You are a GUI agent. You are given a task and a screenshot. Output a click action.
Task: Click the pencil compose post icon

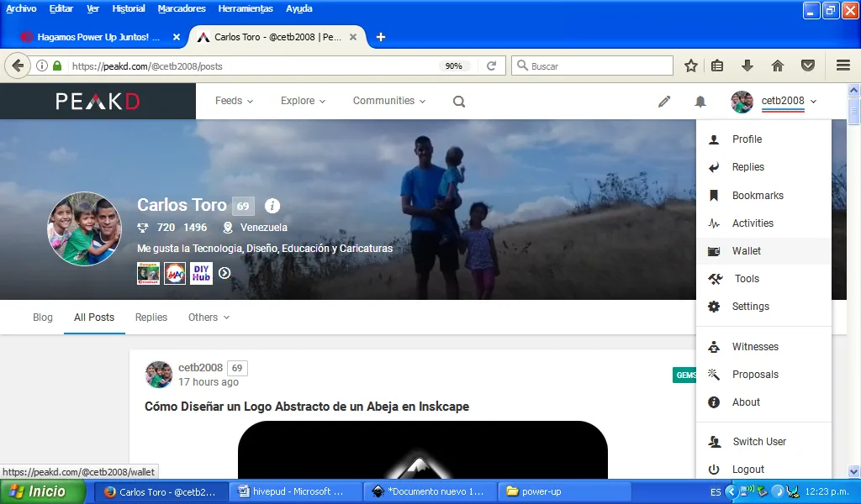664,102
